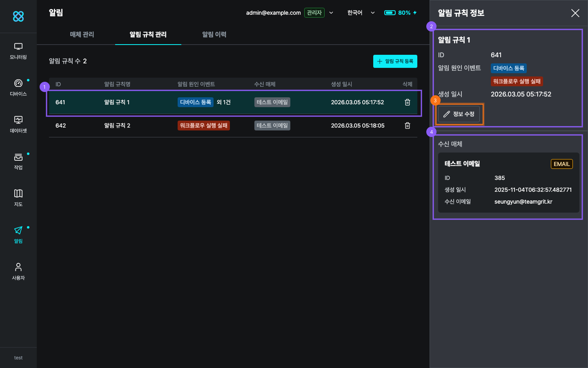Switch to the 알림 이력 tab
This screenshot has height=368, width=588.
click(x=214, y=34)
